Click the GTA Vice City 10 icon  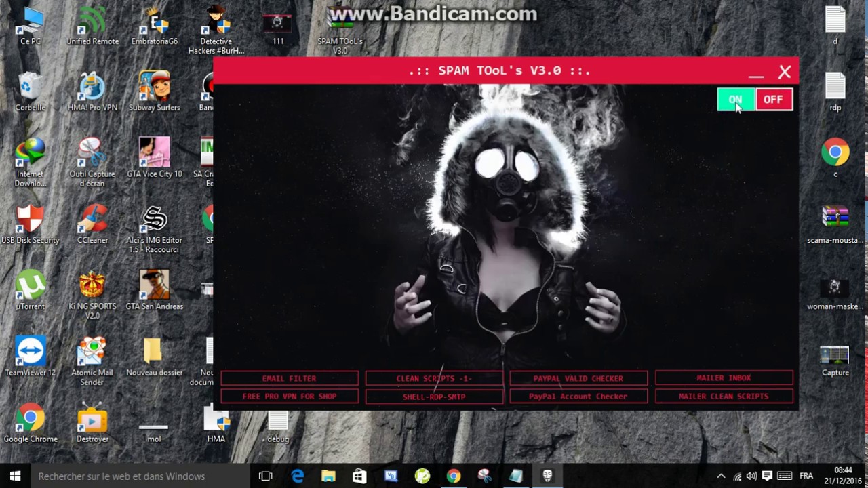pos(155,159)
